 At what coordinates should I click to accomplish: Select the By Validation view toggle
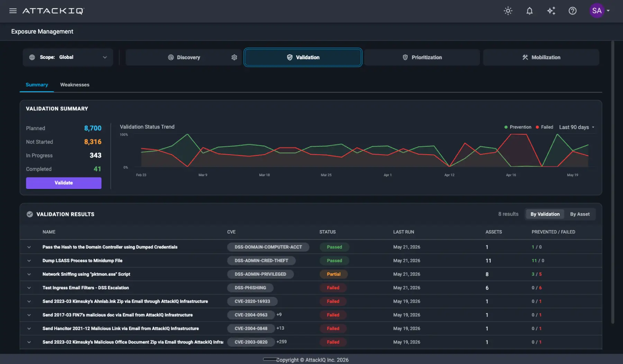[x=545, y=214]
